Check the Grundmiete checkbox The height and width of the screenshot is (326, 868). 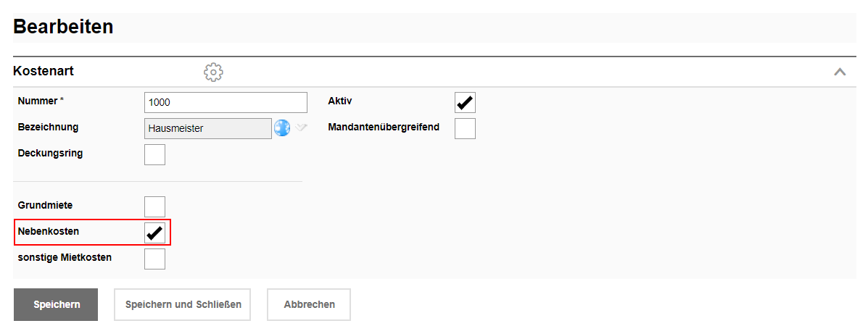coord(154,206)
